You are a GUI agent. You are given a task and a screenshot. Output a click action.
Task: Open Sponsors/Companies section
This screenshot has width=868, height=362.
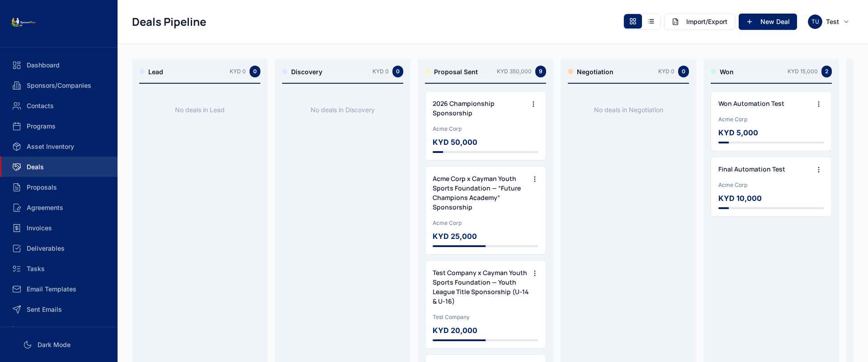click(59, 86)
